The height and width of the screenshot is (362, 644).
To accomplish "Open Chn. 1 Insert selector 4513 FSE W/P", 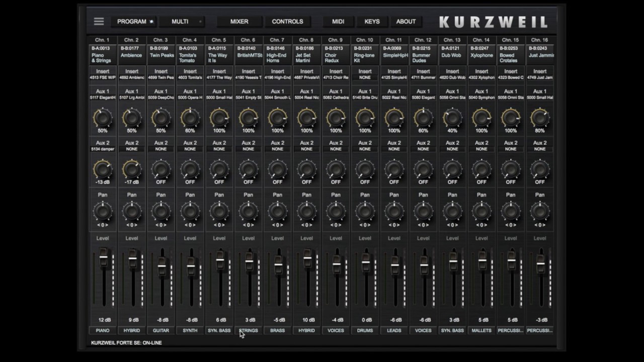I will [x=103, y=78].
